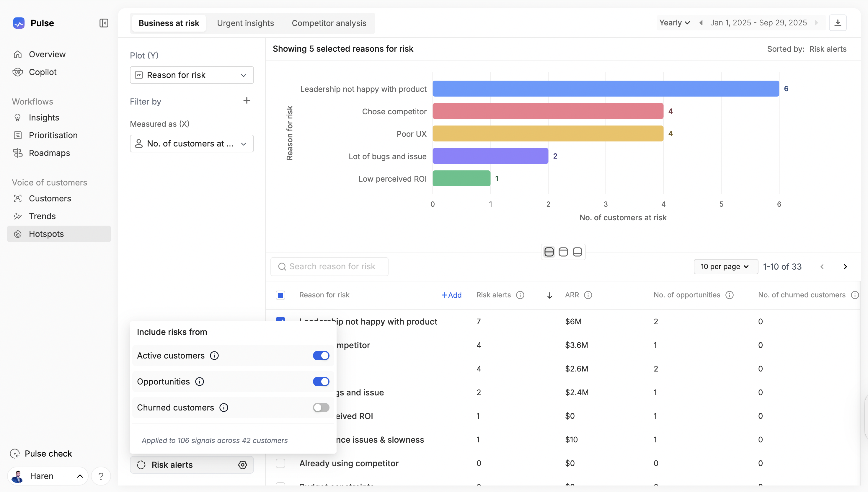Open the 10 per page dropdown

click(x=725, y=267)
